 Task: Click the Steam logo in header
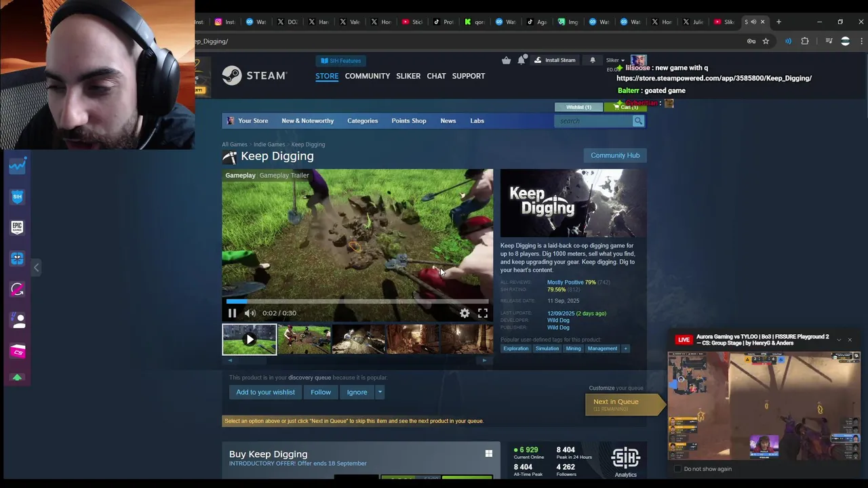coord(254,75)
